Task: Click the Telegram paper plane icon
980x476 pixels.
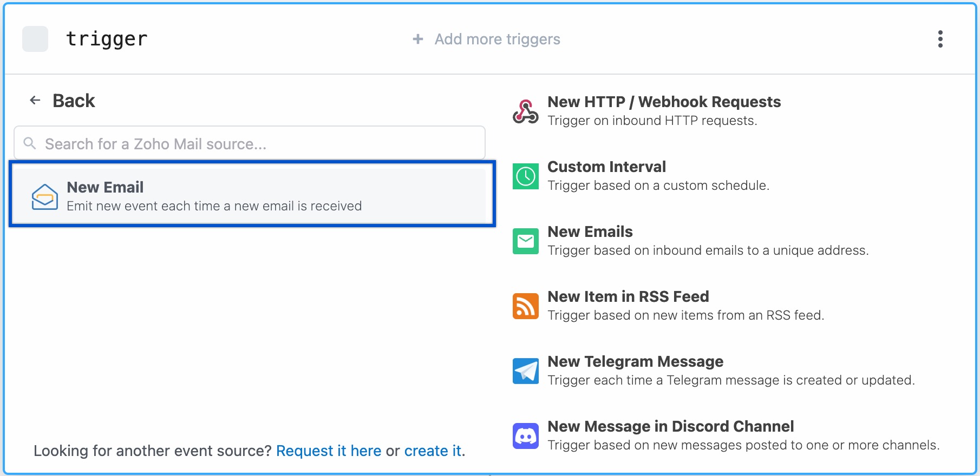Action: pos(525,371)
